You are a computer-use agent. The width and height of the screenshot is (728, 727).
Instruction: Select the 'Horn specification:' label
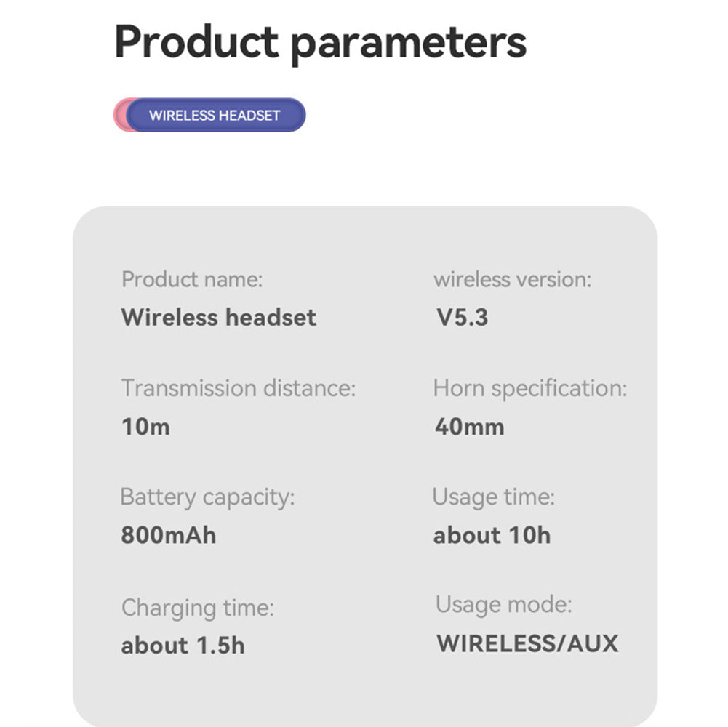coord(529,388)
